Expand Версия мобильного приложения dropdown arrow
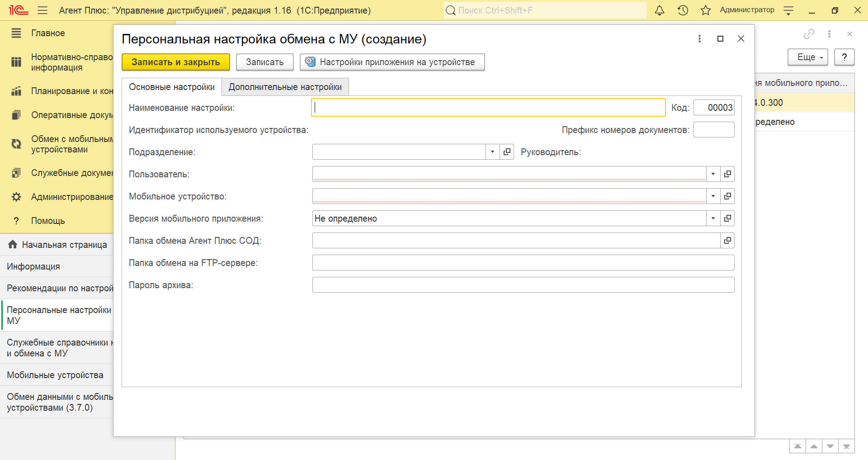 point(713,218)
